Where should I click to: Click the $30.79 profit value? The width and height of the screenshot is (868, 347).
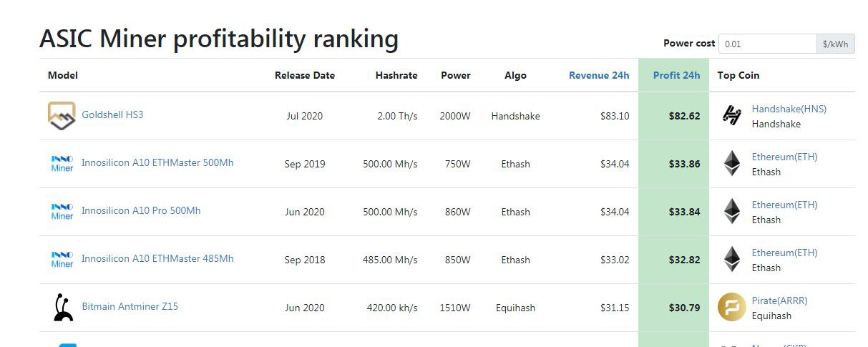click(x=684, y=308)
